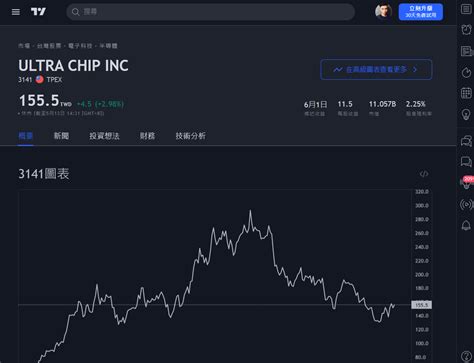The width and height of the screenshot is (474, 363).
Task: Open the 投資想法 tab
Action: tap(104, 136)
